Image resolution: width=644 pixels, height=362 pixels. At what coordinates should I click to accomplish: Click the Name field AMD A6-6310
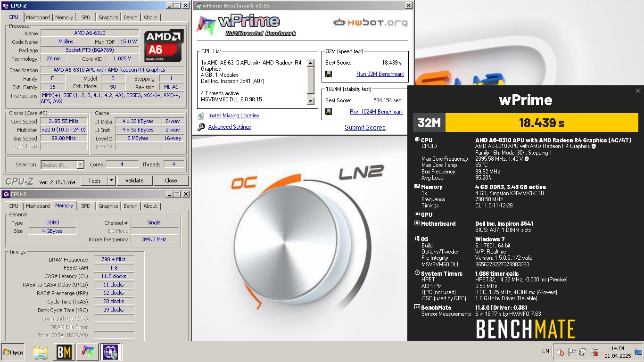pyautogui.click(x=90, y=33)
